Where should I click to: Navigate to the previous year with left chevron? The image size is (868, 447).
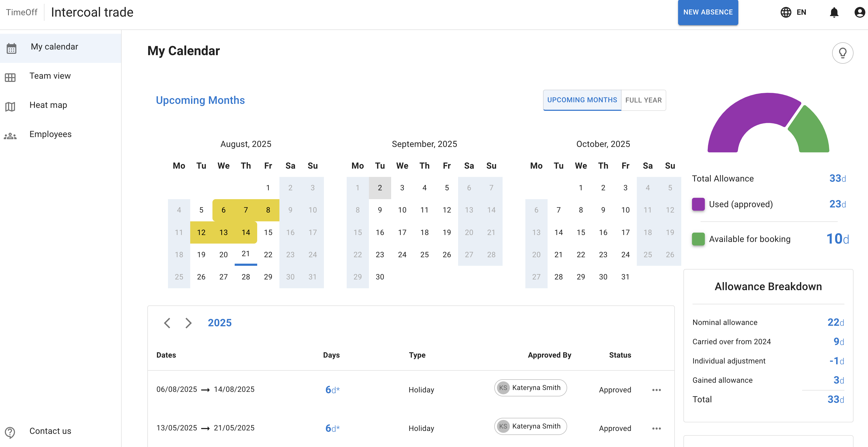tap(167, 323)
